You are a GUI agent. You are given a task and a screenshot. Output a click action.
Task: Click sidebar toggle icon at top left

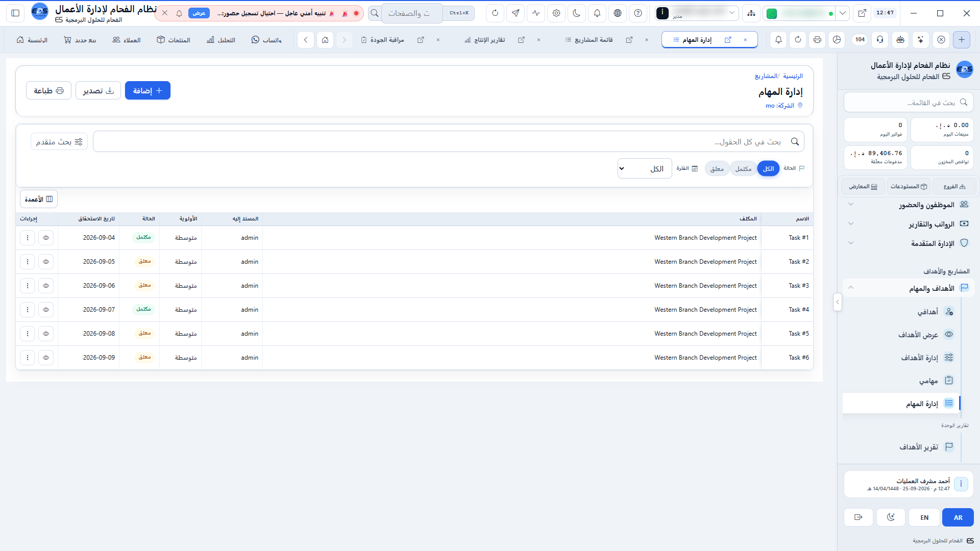(15, 13)
